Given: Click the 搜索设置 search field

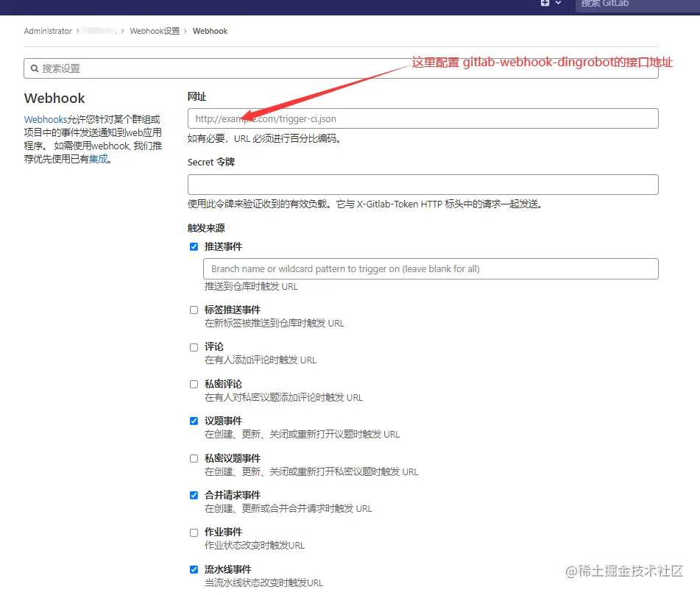Looking at the screenshot, I should coord(341,68).
